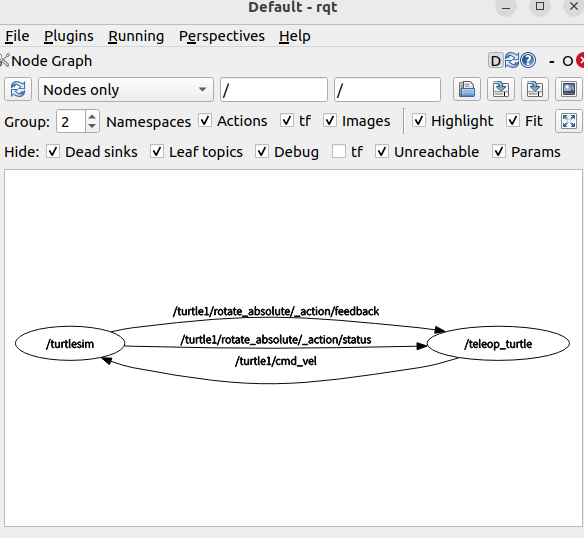Click the second topic filter field
Screen dimensions: 584x538
[387, 89]
